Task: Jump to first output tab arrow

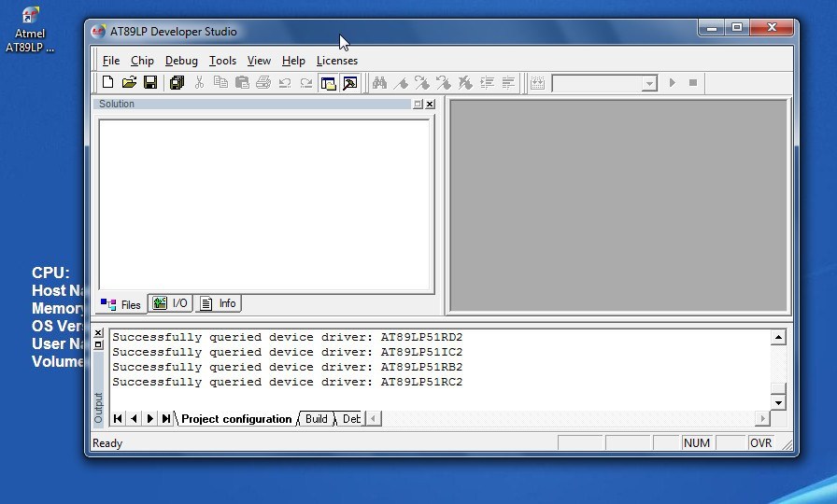Action: 118,419
